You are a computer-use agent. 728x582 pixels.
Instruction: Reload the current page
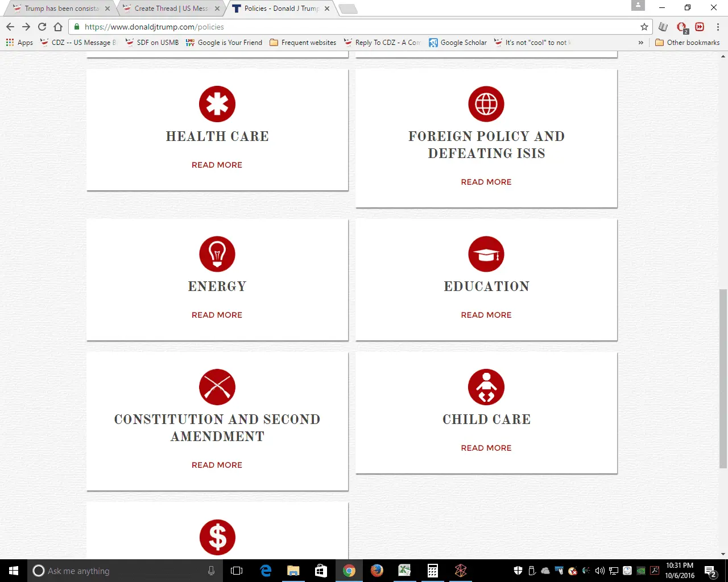[x=42, y=27]
